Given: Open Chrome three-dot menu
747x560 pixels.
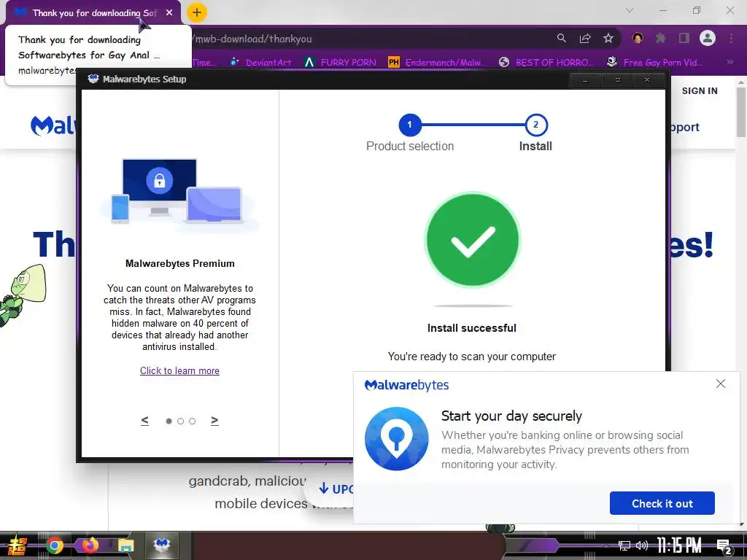Looking at the screenshot, I should click(731, 38).
